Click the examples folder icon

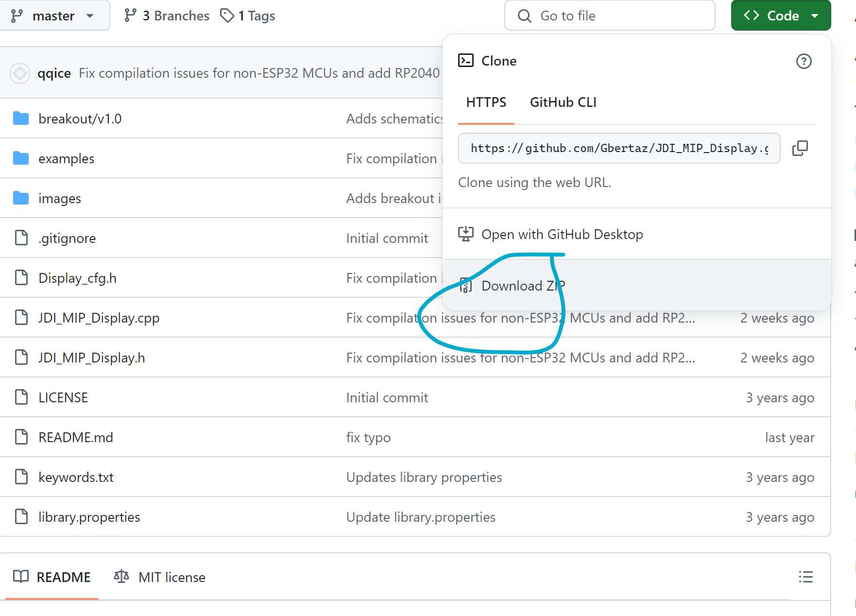pos(21,158)
